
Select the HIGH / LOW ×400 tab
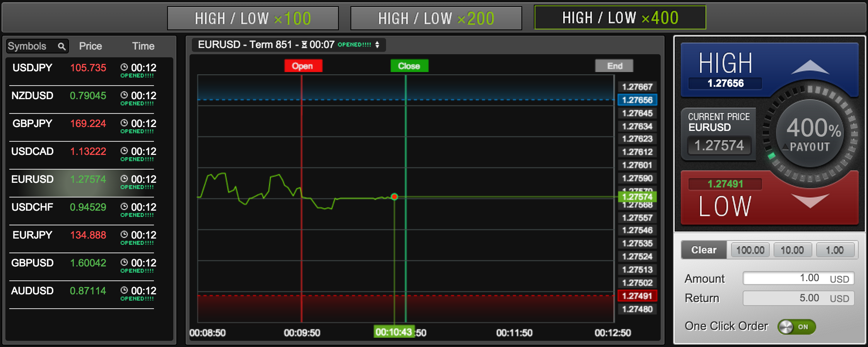tap(620, 17)
